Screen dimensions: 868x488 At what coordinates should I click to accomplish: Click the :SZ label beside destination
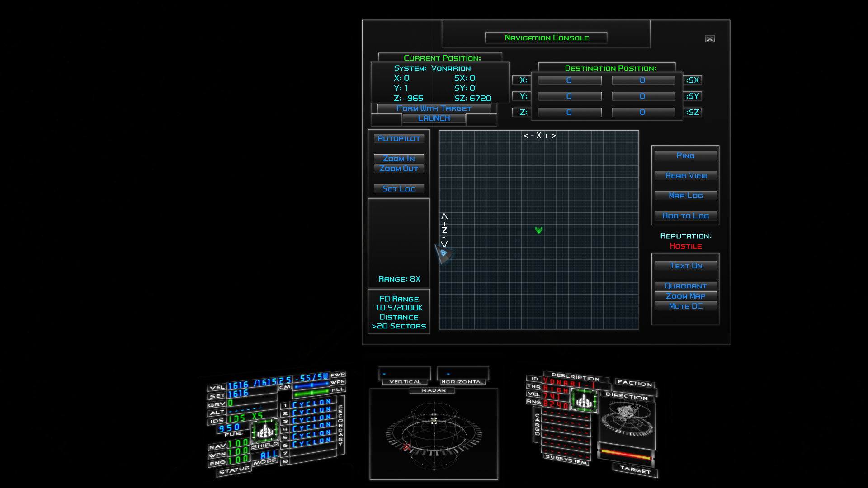(693, 112)
